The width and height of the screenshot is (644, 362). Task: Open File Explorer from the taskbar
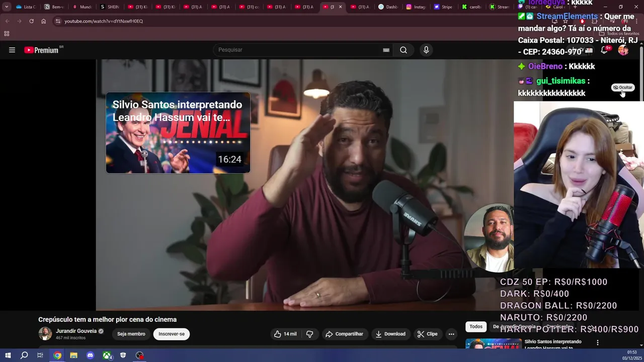click(73, 355)
